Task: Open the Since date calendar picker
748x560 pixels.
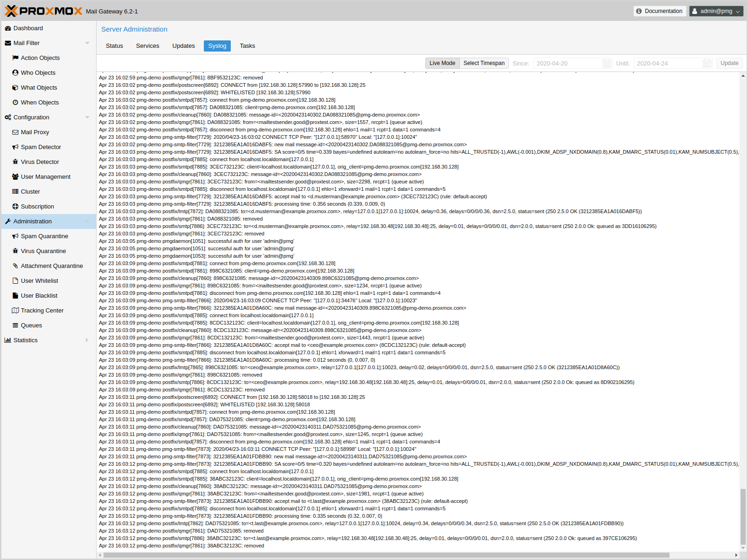Action: click(x=606, y=64)
